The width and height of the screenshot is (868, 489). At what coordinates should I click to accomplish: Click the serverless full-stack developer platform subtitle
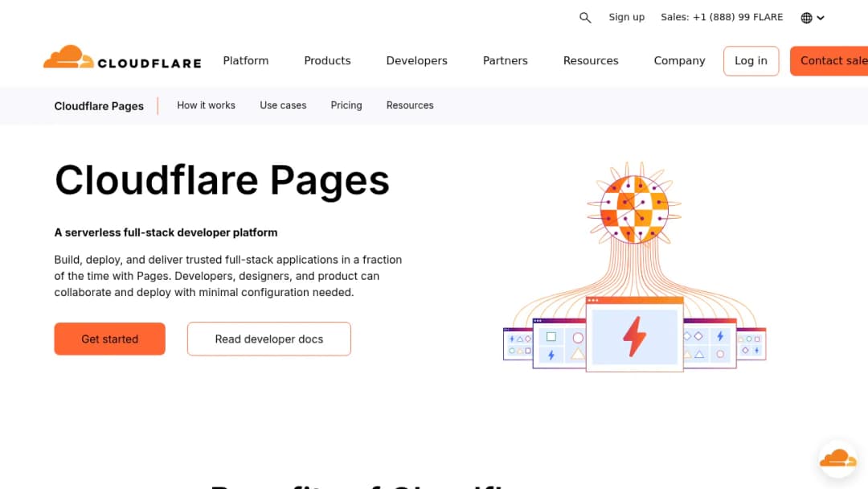click(x=166, y=232)
